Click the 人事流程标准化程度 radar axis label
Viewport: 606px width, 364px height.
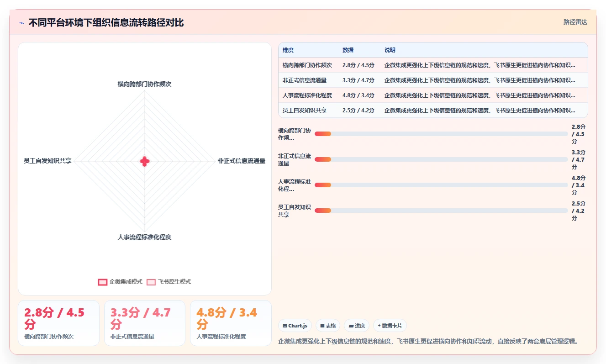coord(144,237)
